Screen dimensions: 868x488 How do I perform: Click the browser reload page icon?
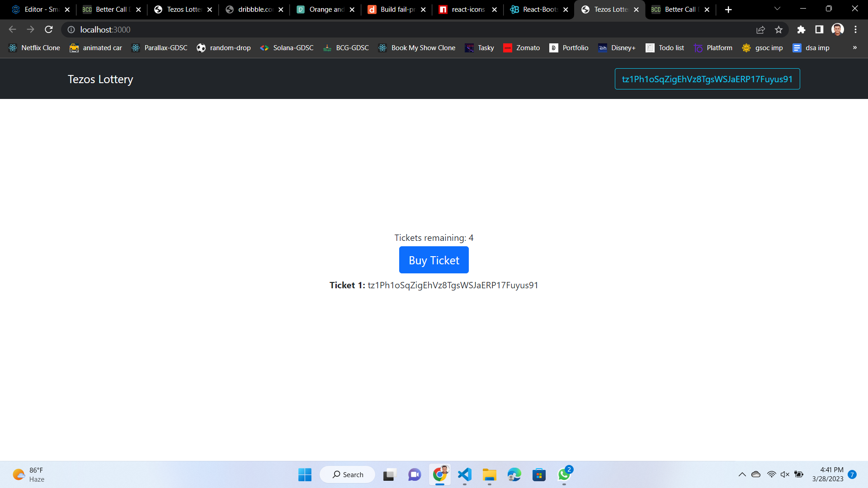click(49, 29)
